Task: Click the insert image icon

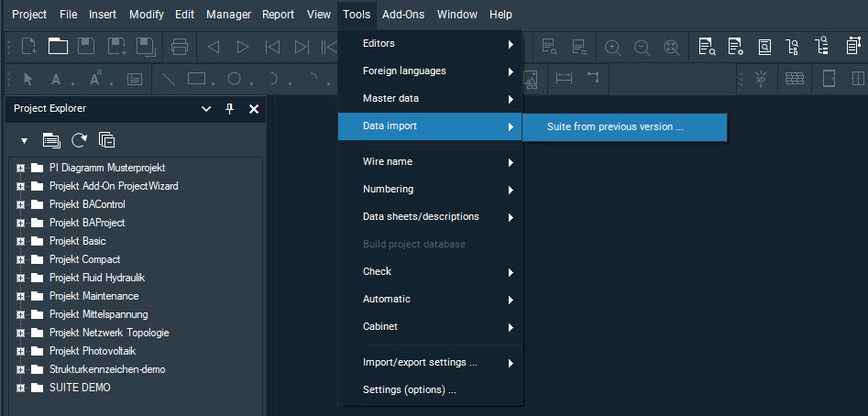Action: coord(531,79)
